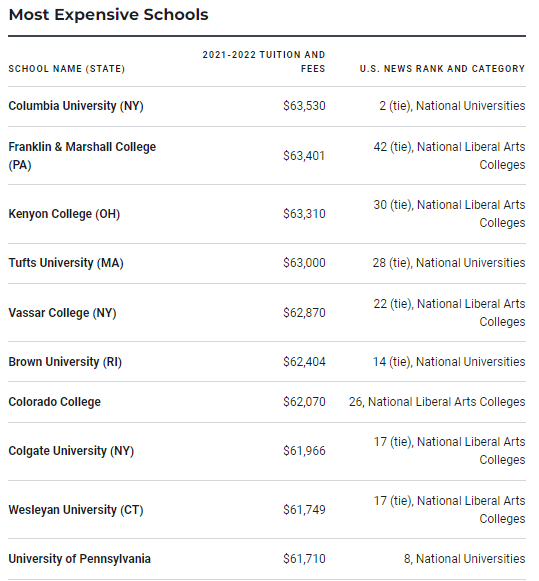Viewport: 539px width, 581px height.
Task: Open the University of Pennsylvania link
Action: tap(80, 559)
